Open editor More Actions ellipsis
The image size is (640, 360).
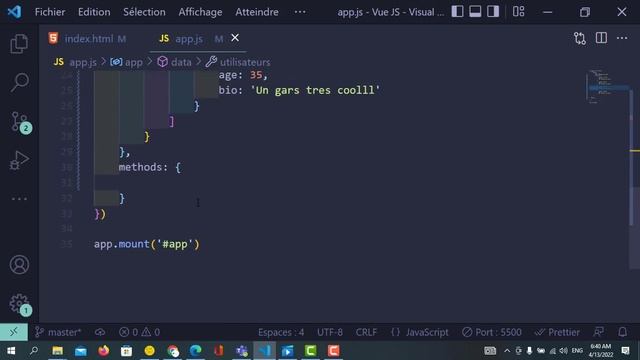coord(622,38)
